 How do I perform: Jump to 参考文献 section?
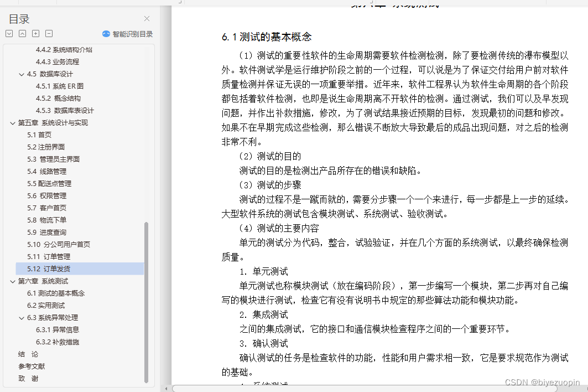(x=32, y=366)
